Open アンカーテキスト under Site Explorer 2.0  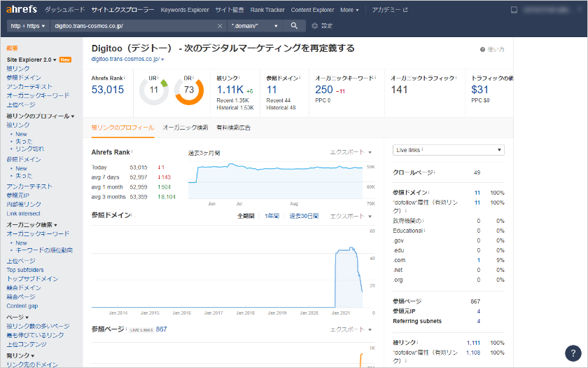(x=29, y=86)
